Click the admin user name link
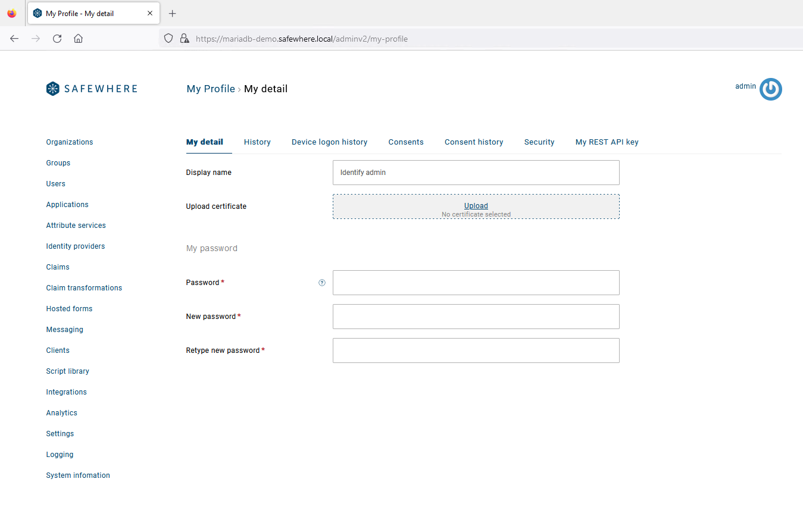Screen dimensions: 803x532 745,86
